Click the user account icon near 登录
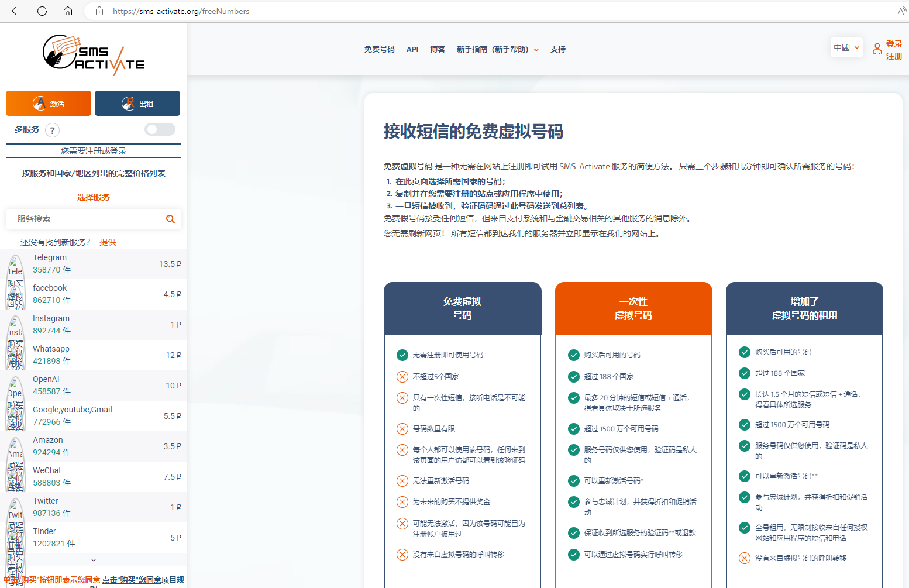 [877, 50]
